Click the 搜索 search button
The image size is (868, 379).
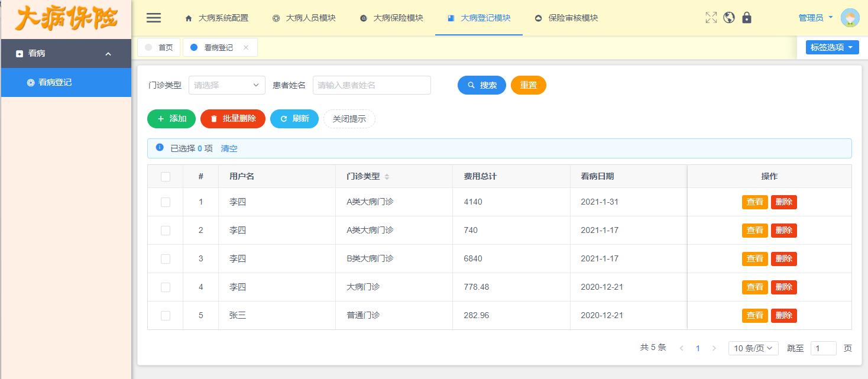[x=481, y=85]
